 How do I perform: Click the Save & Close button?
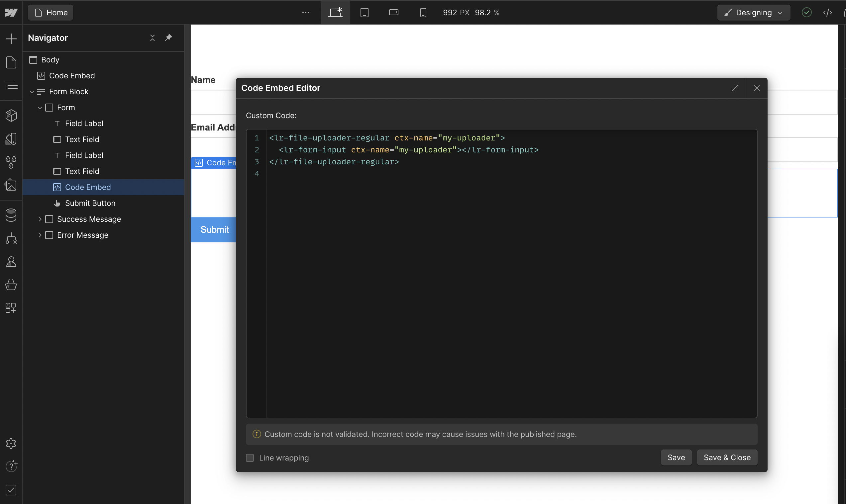[x=727, y=457]
